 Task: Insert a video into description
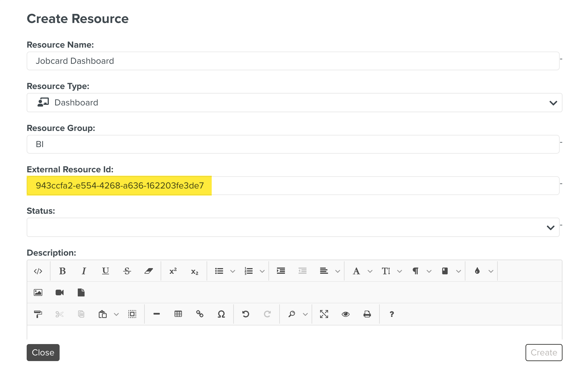pyautogui.click(x=60, y=292)
